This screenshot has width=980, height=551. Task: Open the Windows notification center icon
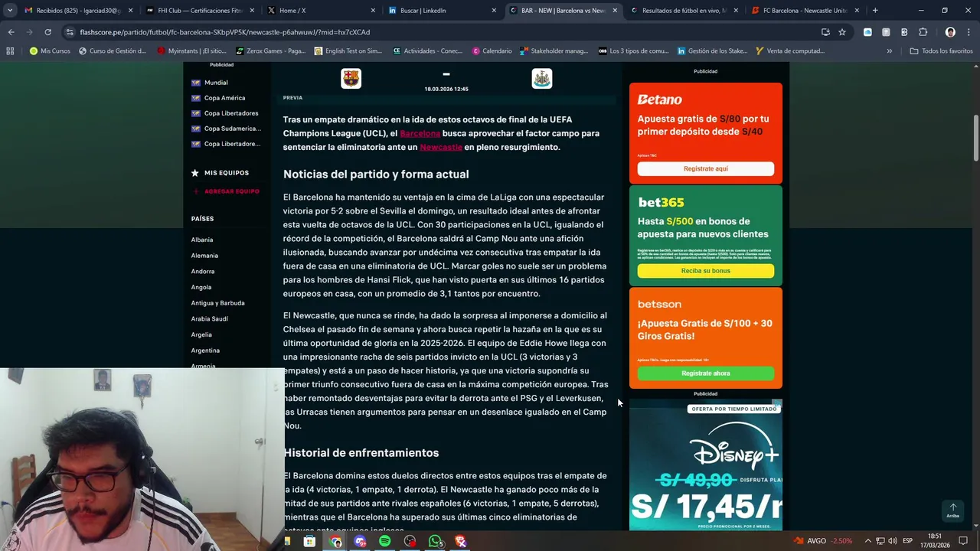pos(963,541)
